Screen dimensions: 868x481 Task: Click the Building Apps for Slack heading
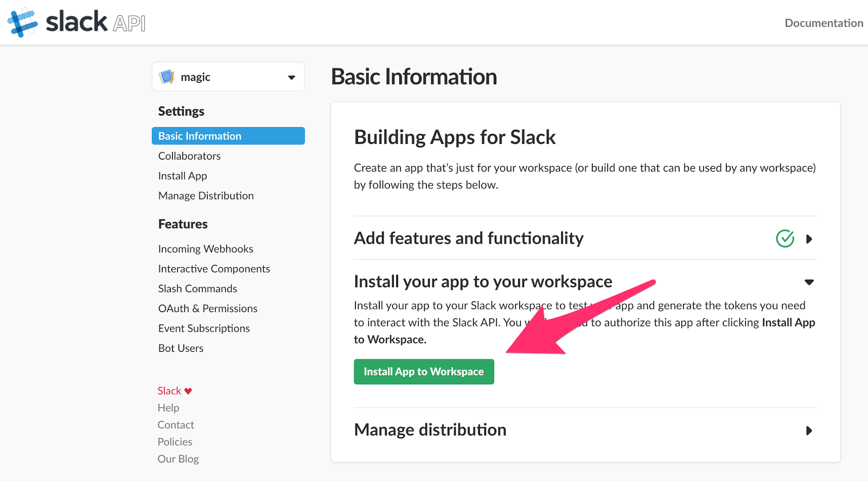pyautogui.click(x=455, y=137)
